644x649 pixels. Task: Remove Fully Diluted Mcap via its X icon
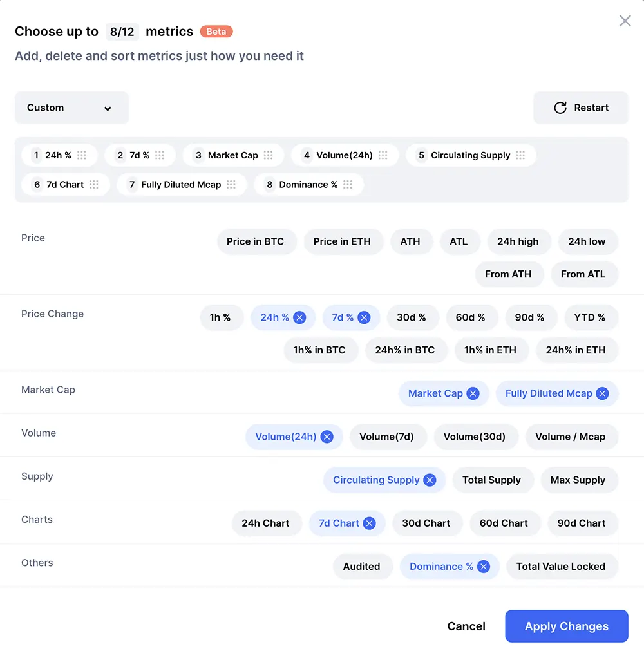[602, 393]
